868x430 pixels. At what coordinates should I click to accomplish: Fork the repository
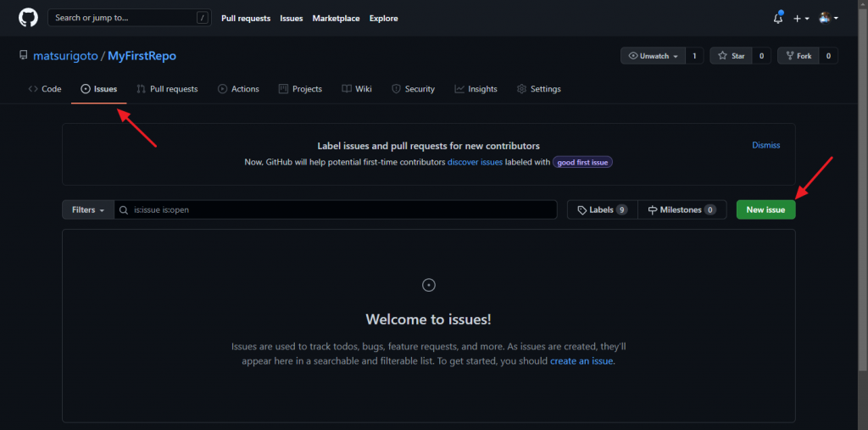point(798,56)
